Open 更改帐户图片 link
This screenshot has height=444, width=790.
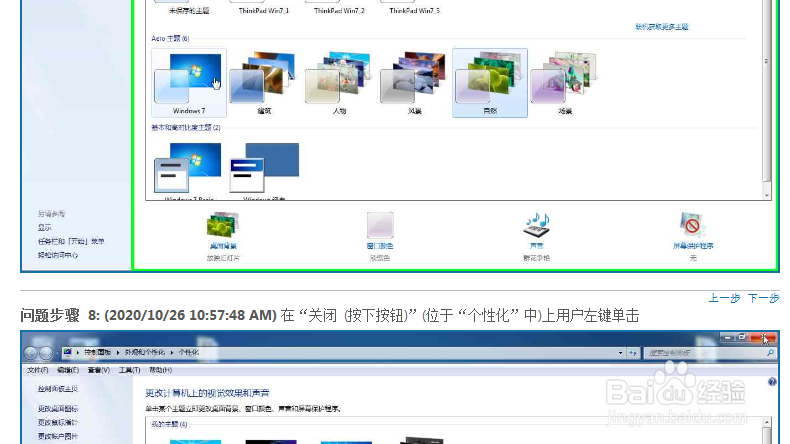click(x=58, y=436)
